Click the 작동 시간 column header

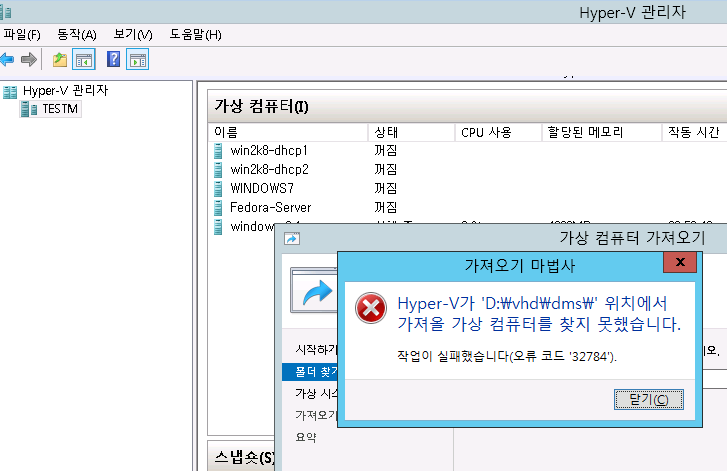coord(694,133)
